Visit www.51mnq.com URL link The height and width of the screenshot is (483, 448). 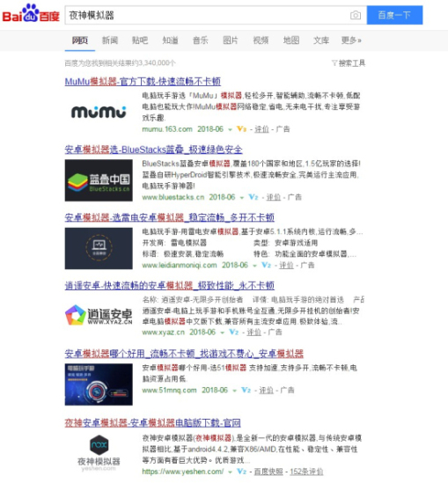tap(169, 391)
